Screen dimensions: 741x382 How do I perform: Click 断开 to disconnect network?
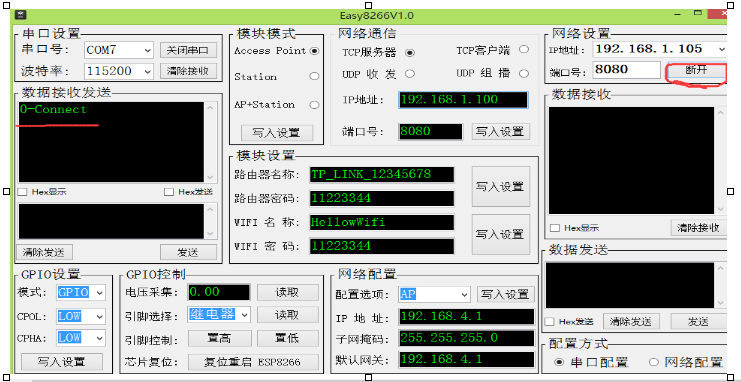tap(696, 70)
